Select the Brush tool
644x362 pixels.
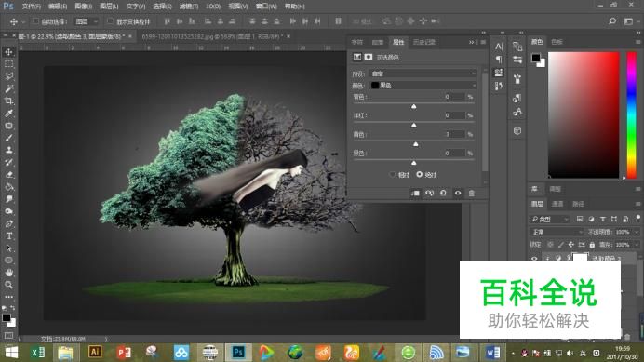[8, 138]
